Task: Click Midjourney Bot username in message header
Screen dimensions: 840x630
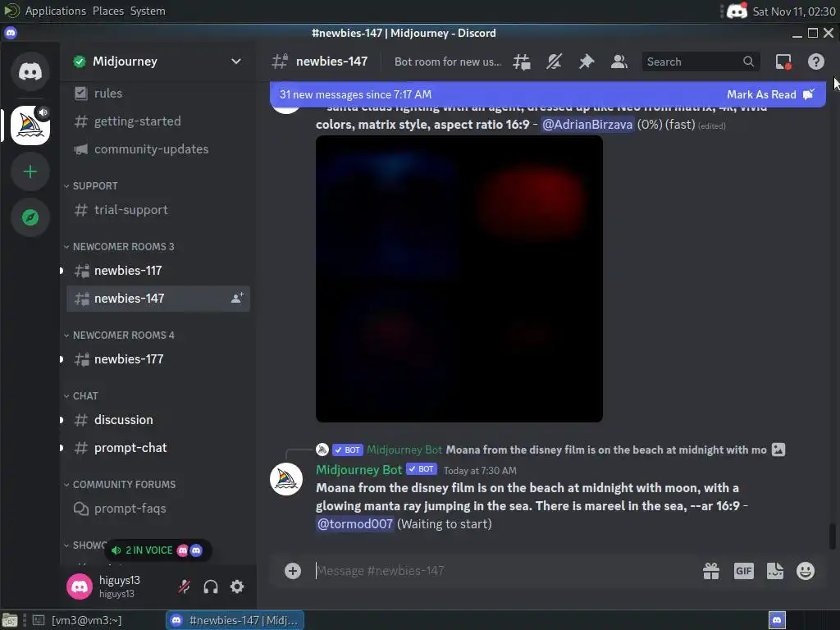Action: point(358,470)
